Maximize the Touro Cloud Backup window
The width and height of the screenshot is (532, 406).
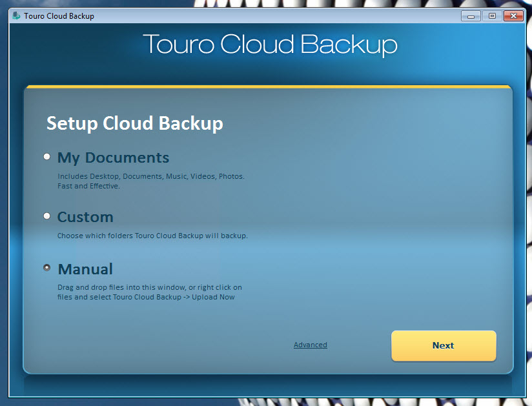pyautogui.click(x=492, y=16)
